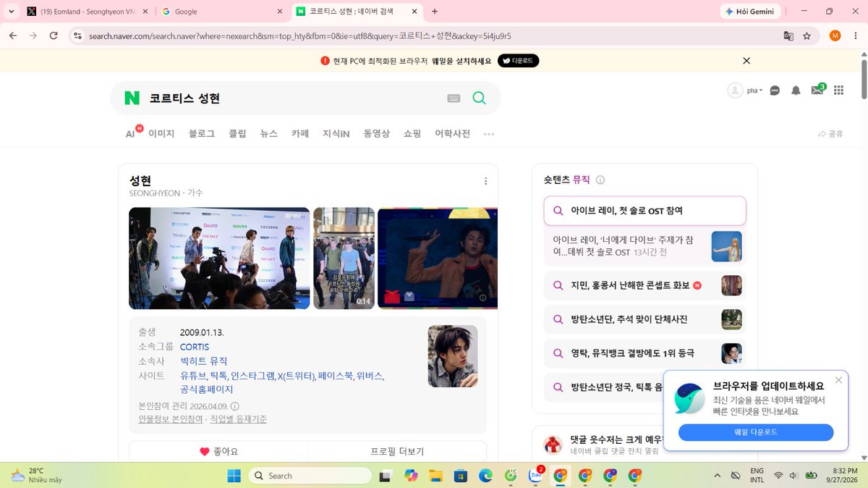
Task: Bookmark this page with the star icon
Action: click(x=807, y=35)
